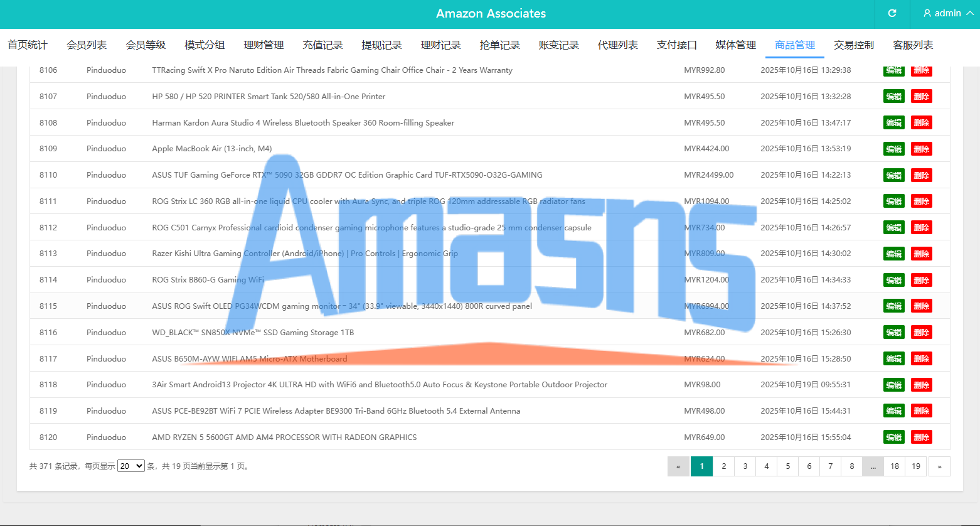Click price MYR24499.00 cell

[709, 175]
